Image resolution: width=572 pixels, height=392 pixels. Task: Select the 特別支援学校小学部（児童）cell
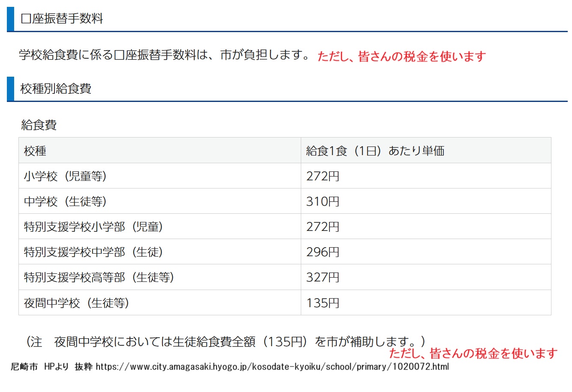(x=93, y=227)
